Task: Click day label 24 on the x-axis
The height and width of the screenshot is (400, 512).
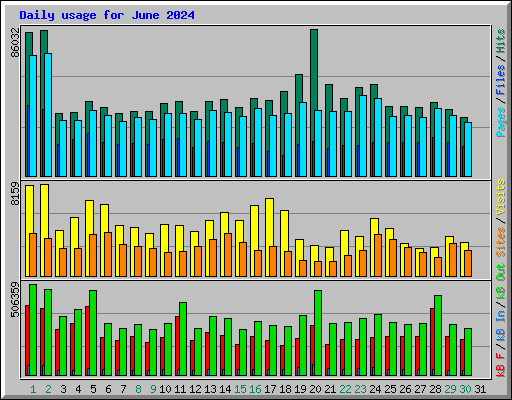Action: [375, 389]
